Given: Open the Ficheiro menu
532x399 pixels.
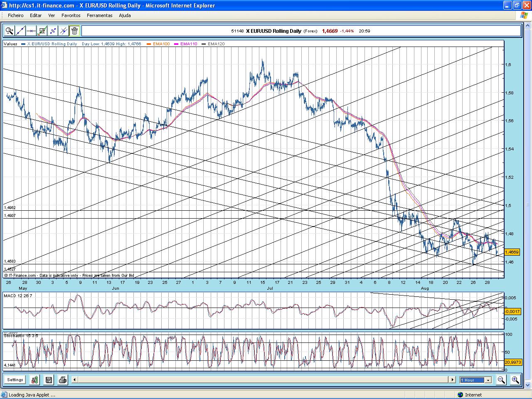Looking at the screenshot, I should (x=16, y=15).
